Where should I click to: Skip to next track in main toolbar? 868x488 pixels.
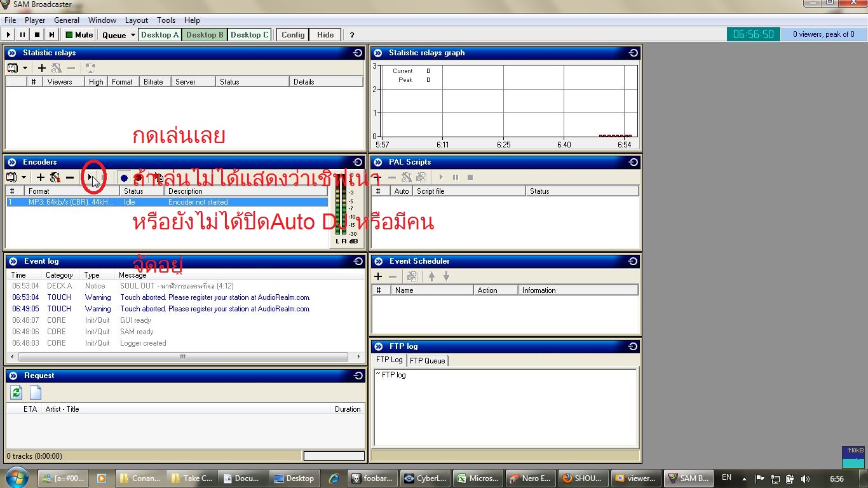pos(51,35)
